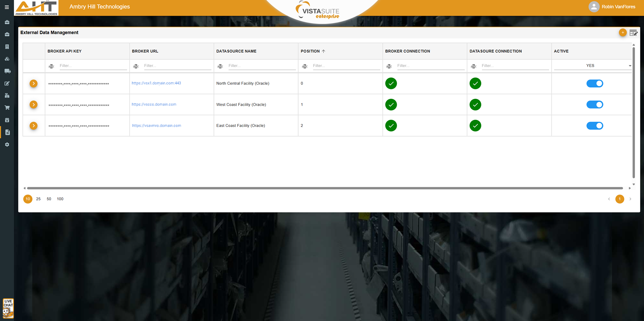Open the https://vscco.domain.com link
The width and height of the screenshot is (644, 321).
[154, 105]
